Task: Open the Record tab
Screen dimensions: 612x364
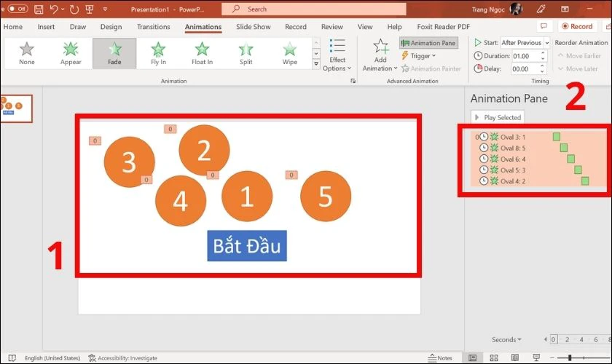Action: tap(296, 26)
